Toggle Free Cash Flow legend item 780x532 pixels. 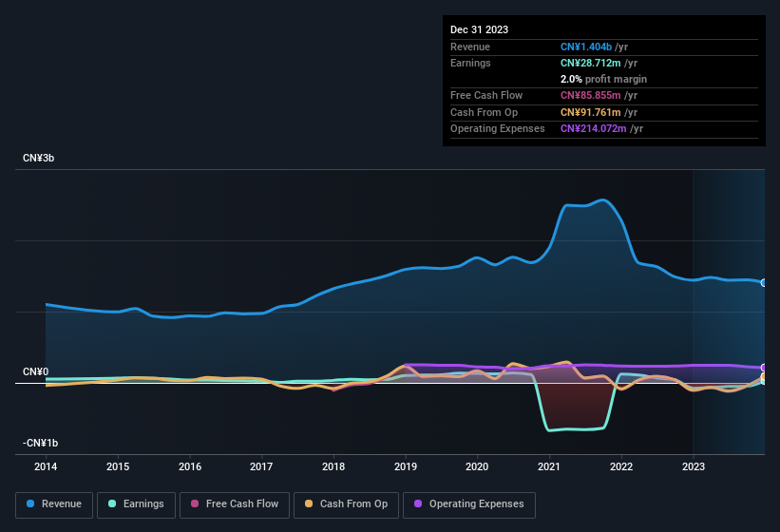click(235, 504)
